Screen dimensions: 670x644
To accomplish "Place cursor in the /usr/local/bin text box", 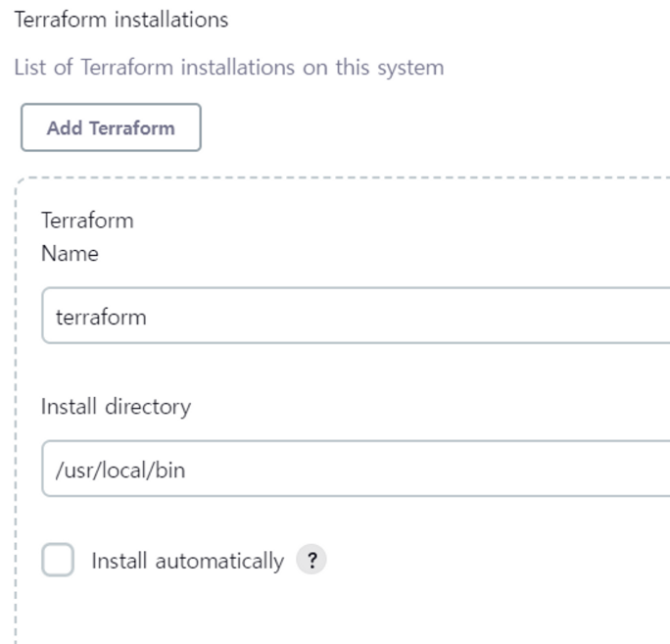I will click(x=392, y=469).
